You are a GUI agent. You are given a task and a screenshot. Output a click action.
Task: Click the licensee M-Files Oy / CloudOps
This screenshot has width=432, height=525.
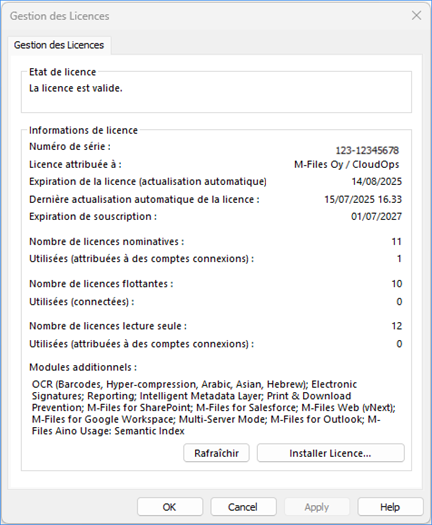[x=347, y=164]
